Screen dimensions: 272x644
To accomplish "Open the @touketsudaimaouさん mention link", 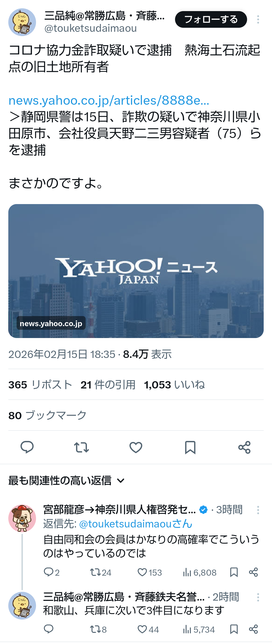I will 136,524.
